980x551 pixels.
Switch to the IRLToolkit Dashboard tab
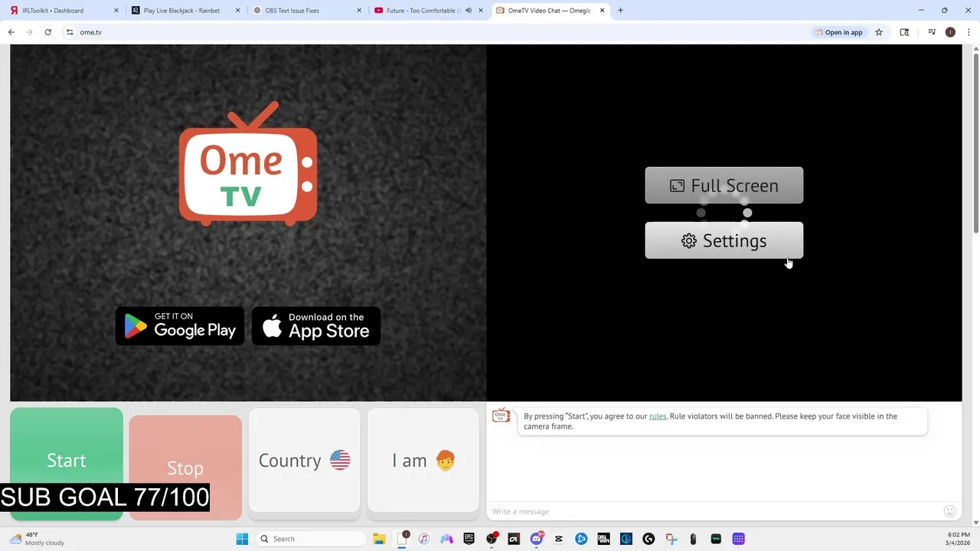(x=63, y=11)
